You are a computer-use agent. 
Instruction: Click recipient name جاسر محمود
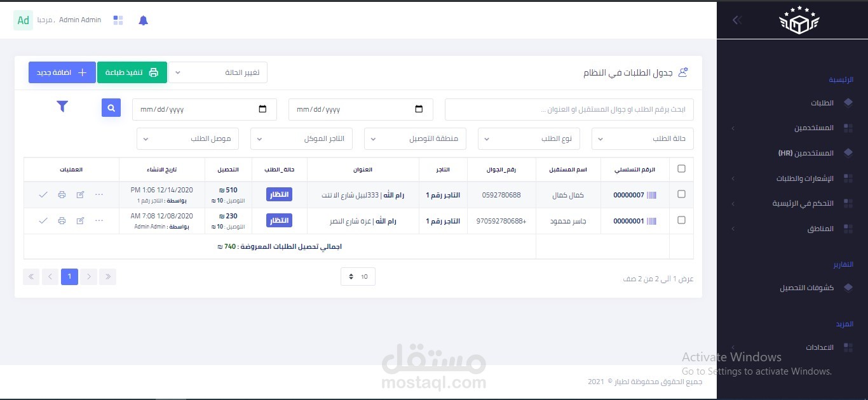[568, 221]
